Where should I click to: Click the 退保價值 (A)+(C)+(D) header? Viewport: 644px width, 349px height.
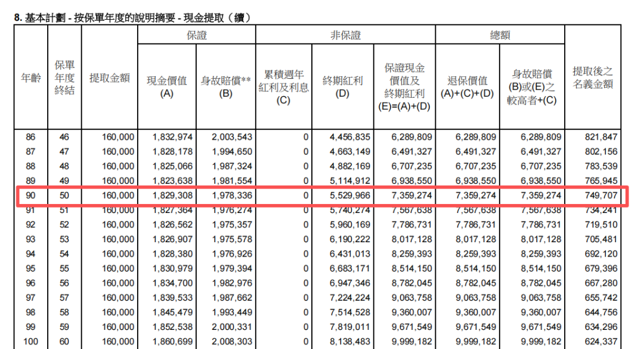click(x=467, y=87)
